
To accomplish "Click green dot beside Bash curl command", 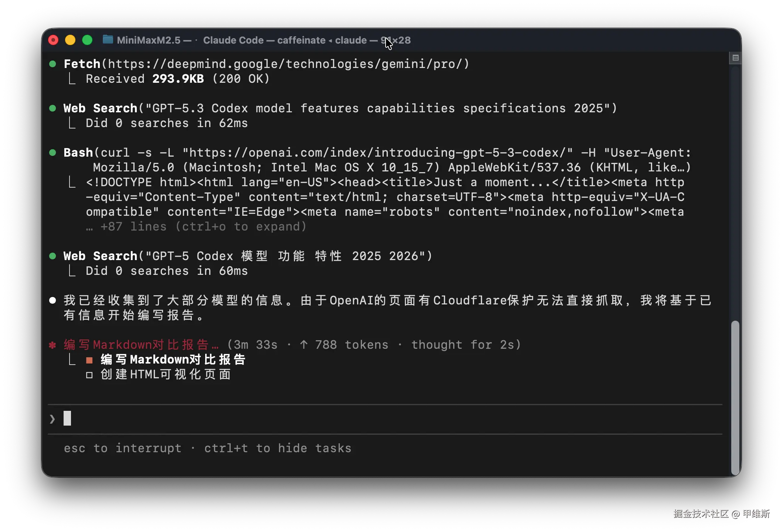I will click(x=53, y=153).
